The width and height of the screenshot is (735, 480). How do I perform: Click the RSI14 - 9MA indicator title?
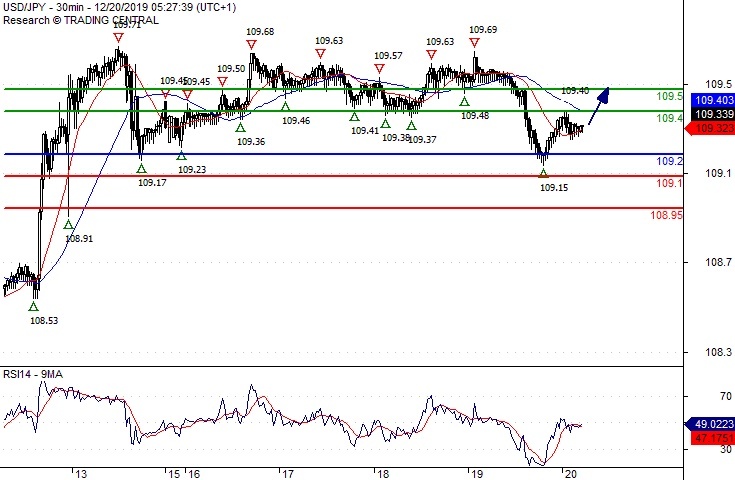point(33,374)
